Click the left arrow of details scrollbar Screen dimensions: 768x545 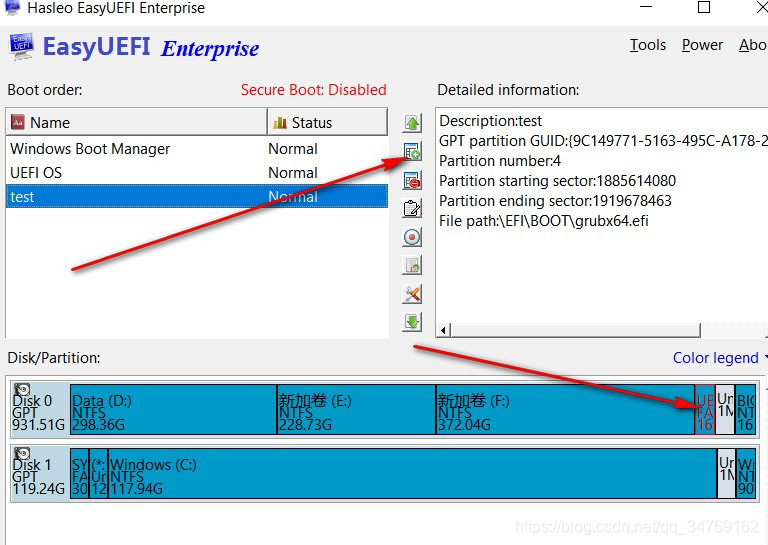tap(443, 330)
